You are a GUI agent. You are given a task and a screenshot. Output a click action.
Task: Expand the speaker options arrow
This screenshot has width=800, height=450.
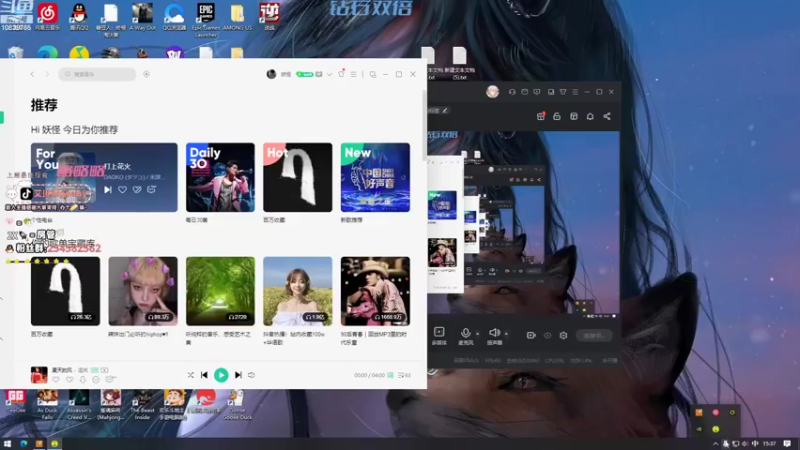[506, 334]
